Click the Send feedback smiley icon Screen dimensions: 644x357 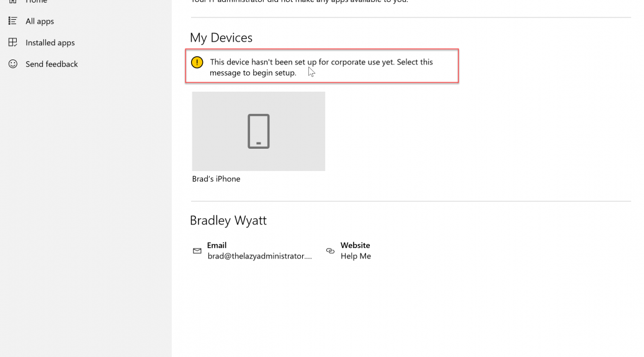(13, 64)
